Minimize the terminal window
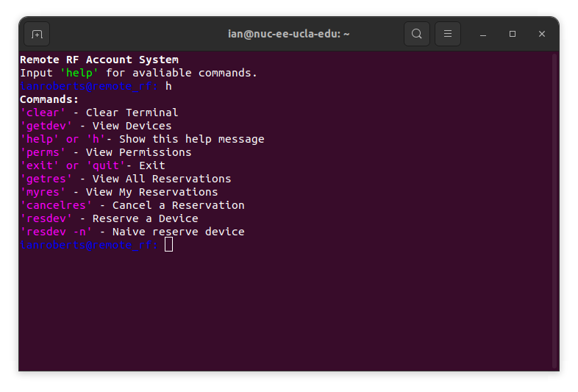Image resolution: width=578 pixels, height=392 pixels. click(483, 34)
